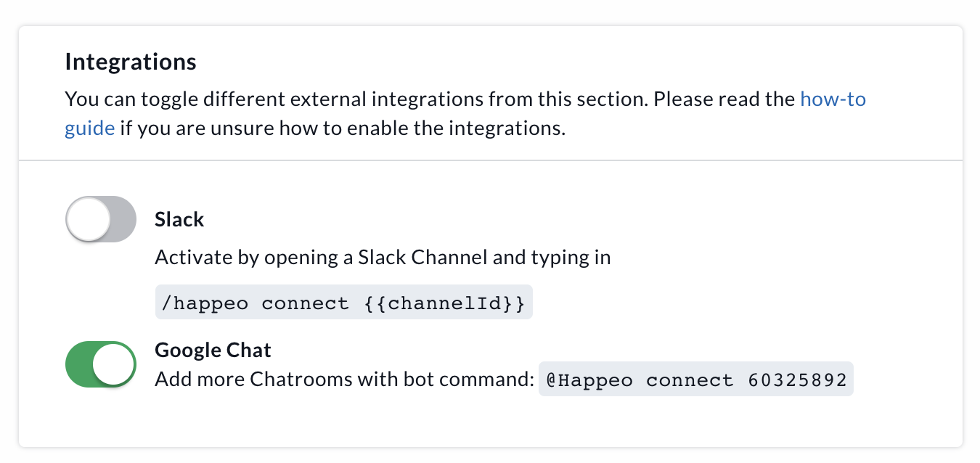This screenshot has width=980, height=463.
Task: Select the Google Chat integration label
Action: point(213,350)
